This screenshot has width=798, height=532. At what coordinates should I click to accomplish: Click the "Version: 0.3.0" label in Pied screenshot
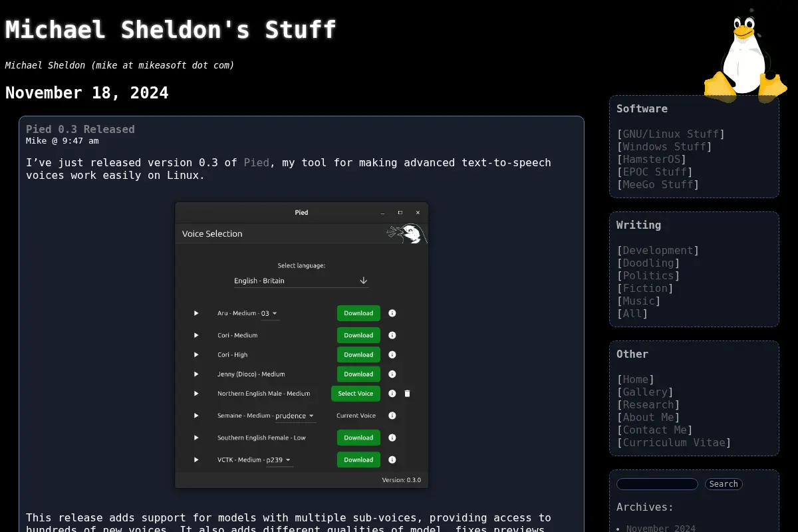coord(401,479)
